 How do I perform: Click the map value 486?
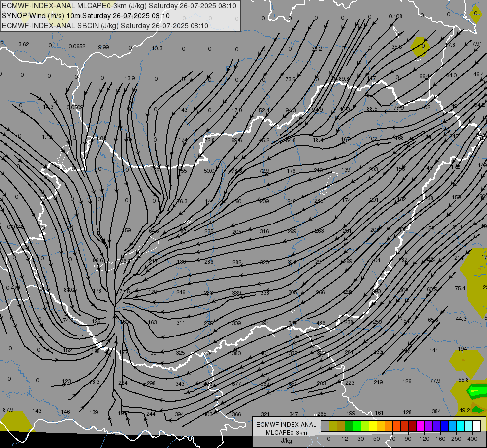[321, 323]
